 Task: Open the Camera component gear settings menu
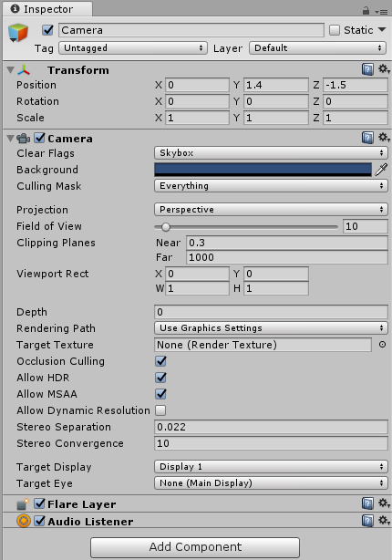384,137
